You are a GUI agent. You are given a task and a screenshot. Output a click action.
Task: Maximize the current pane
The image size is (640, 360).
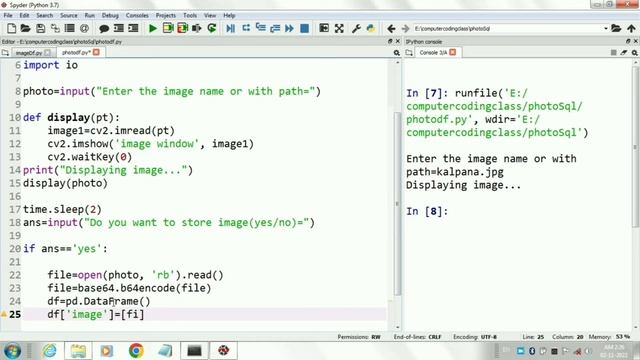pyautogui.click(x=324, y=28)
